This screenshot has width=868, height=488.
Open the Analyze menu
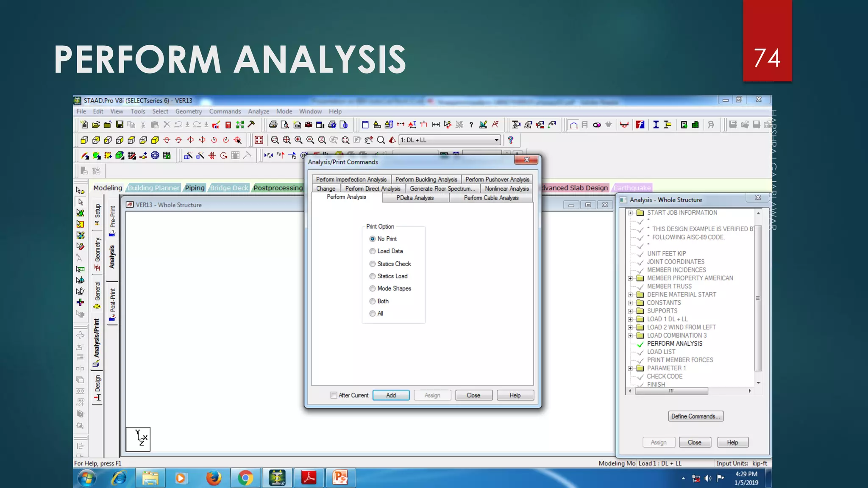[x=259, y=111]
